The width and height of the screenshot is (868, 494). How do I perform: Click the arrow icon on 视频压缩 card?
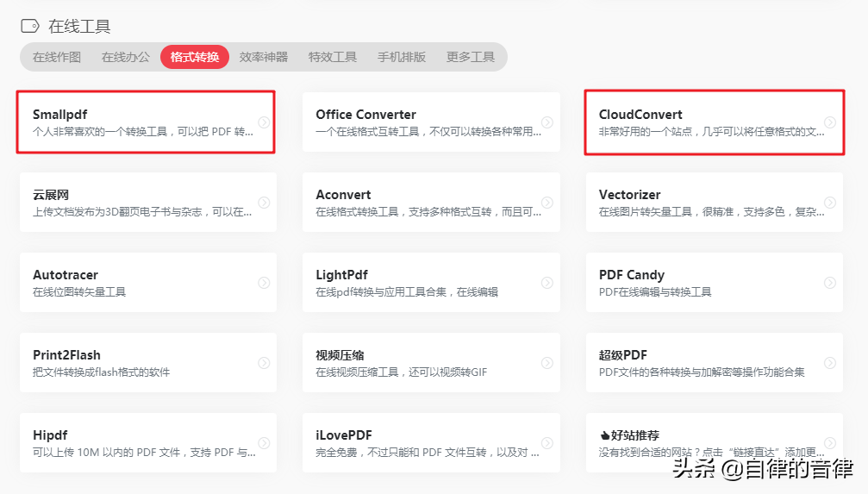point(547,363)
